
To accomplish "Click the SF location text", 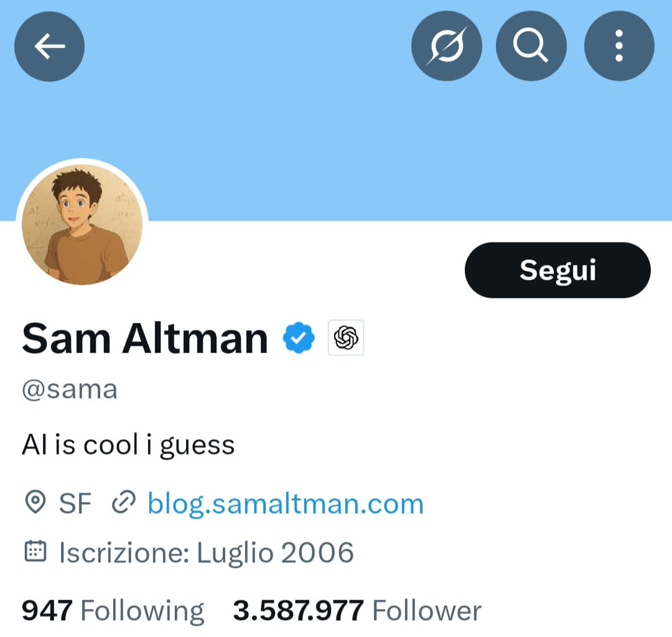I will click(75, 503).
